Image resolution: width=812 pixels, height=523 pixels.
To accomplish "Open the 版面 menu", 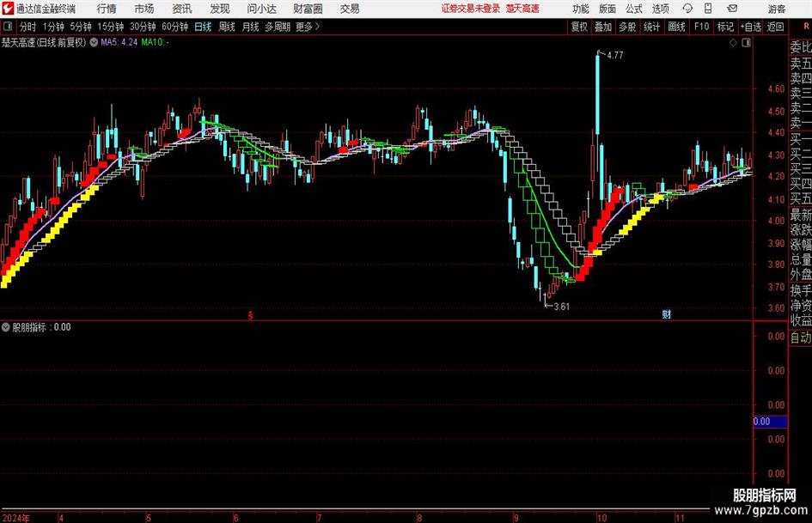I will point(607,9).
